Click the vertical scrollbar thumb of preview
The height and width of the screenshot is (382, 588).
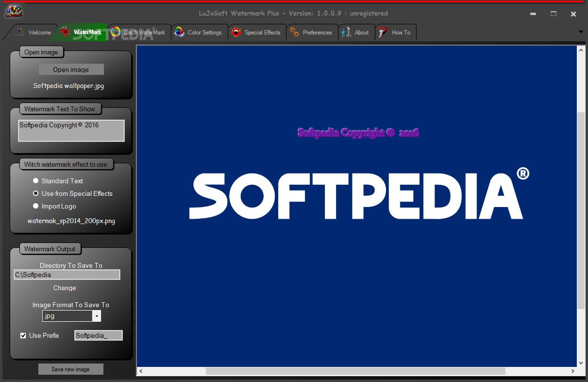tap(581, 210)
